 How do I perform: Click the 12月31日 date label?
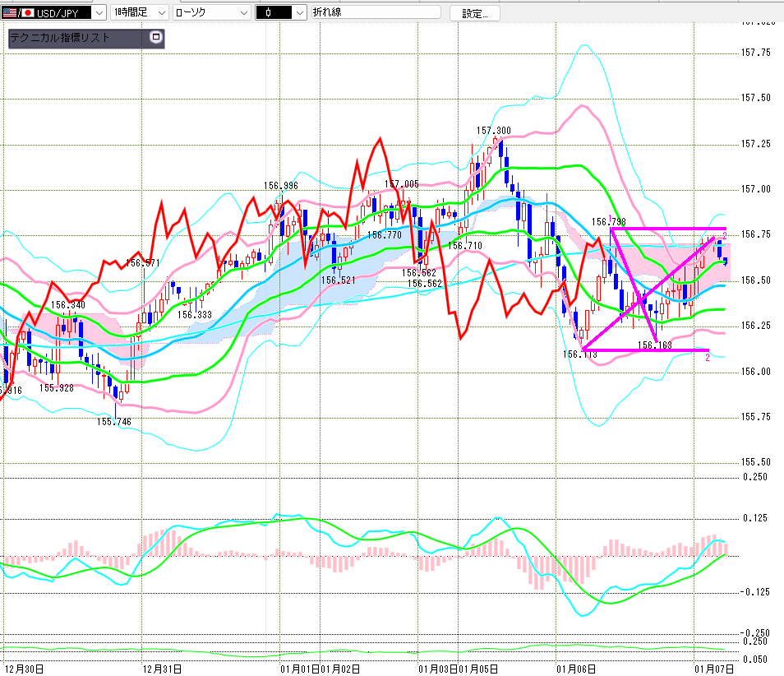coord(161,668)
